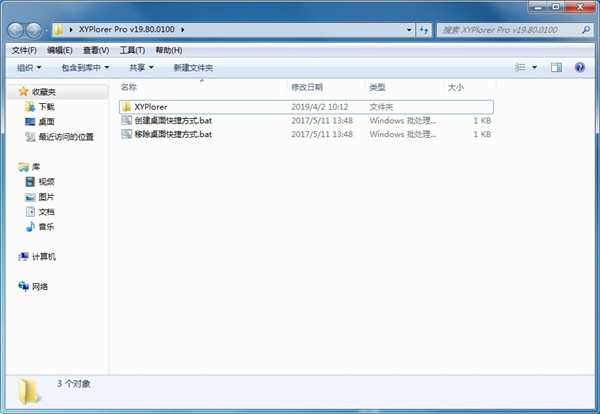This screenshot has height=414, width=600.
Task: Toggle the preview pane button
Action: pyautogui.click(x=556, y=67)
